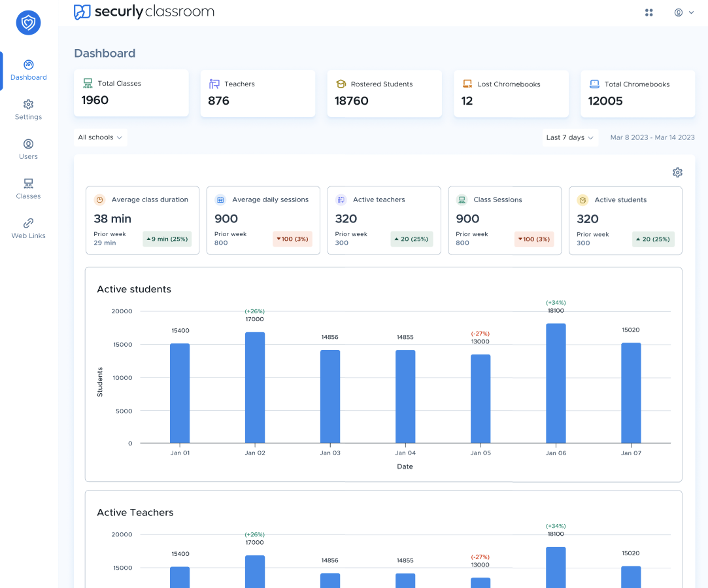Click the Jan 03 bar in Active students chart

click(x=330, y=396)
